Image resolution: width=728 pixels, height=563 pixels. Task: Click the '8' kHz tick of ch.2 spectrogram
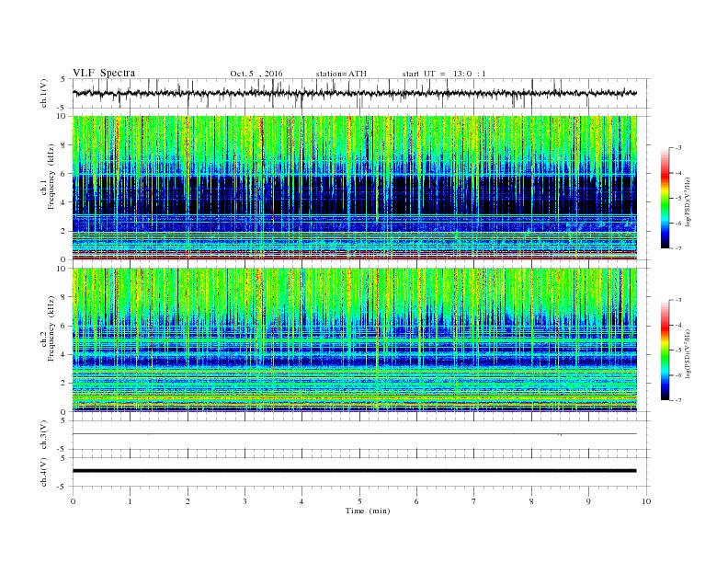point(64,297)
